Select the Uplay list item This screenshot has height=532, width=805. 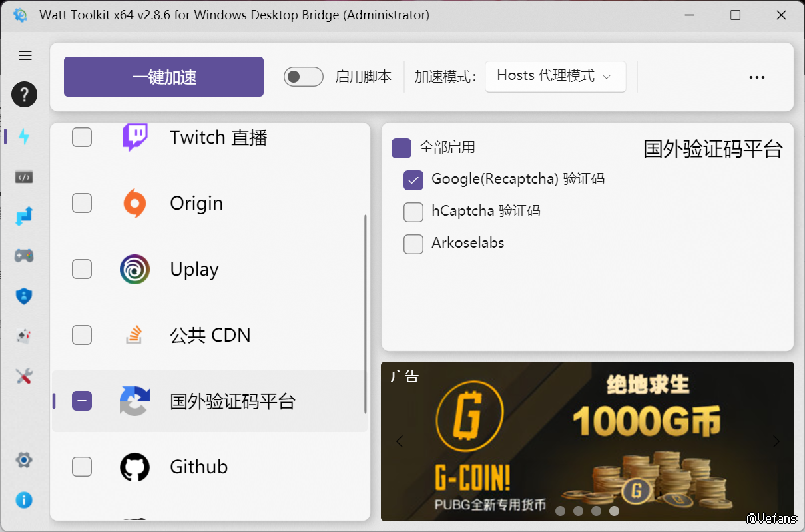tap(209, 269)
